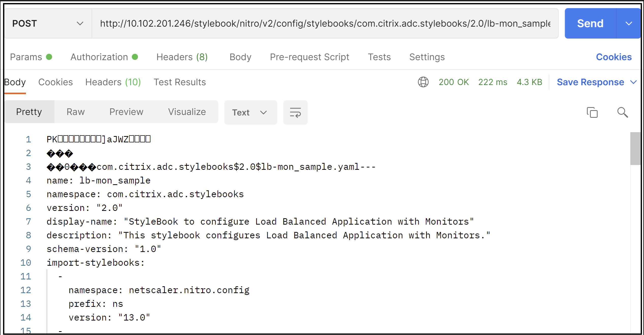Select the response Body tab
Screen dimensions: 644x335
coord(15,82)
